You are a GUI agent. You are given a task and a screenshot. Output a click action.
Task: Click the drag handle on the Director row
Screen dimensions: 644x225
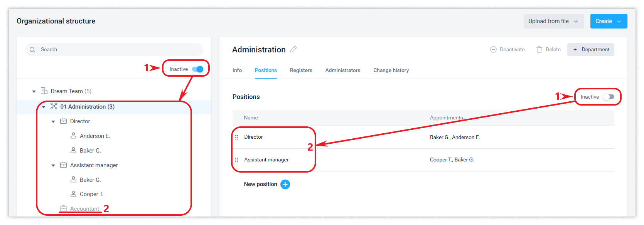coord(237,137)
